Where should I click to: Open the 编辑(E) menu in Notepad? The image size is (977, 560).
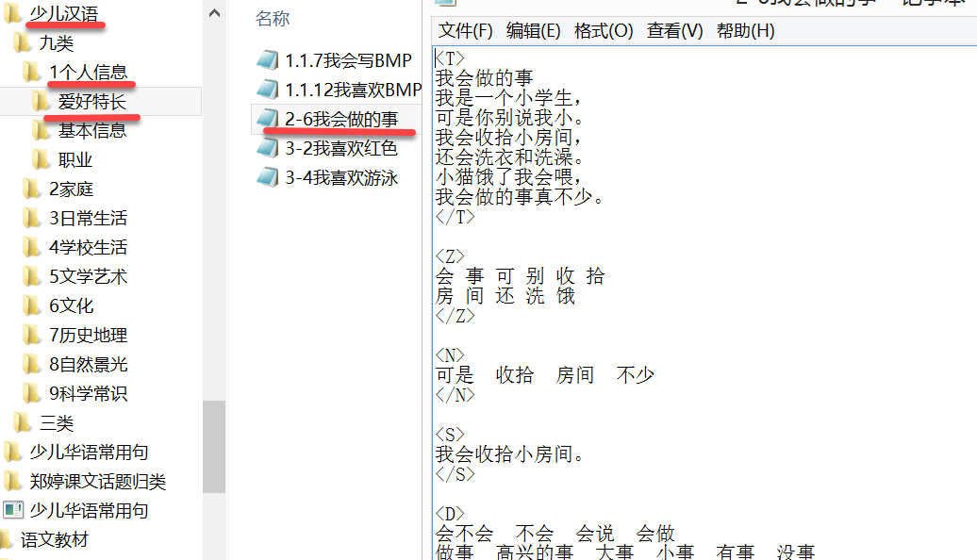pyautogui.click(x=533, y=30)
